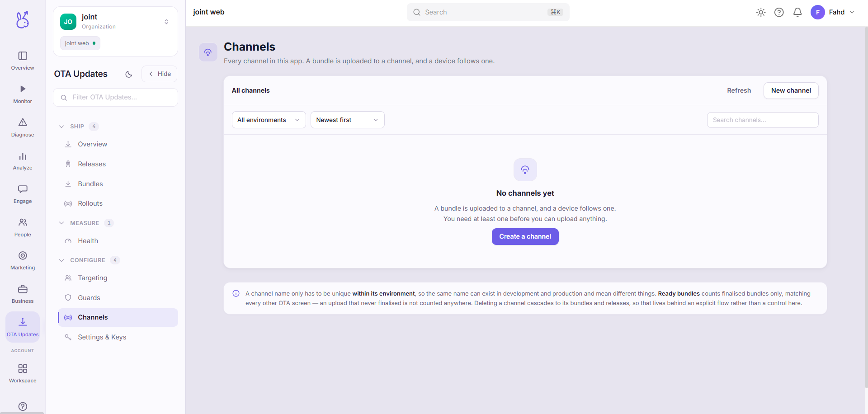Click the JO organization badge
This screenshot has width=868, height=414.
pyautogui.click(x=68, y=22)
